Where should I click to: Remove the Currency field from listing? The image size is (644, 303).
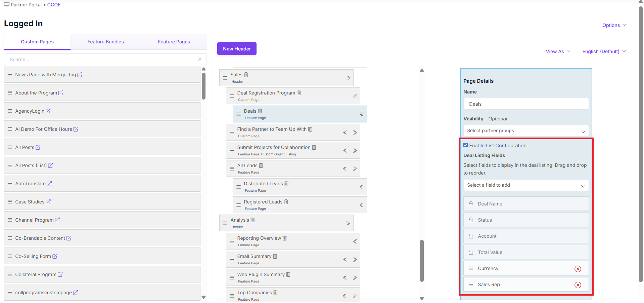578,269
